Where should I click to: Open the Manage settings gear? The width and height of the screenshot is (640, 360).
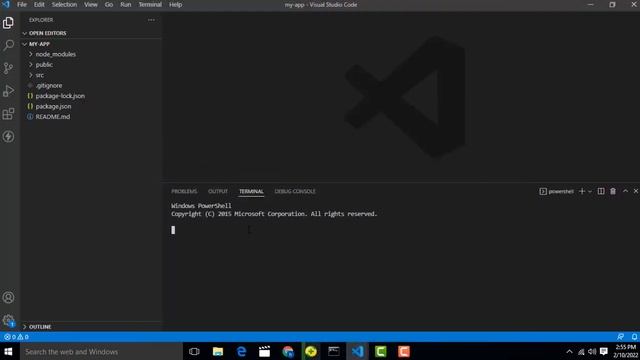click(x=8, y=320)
